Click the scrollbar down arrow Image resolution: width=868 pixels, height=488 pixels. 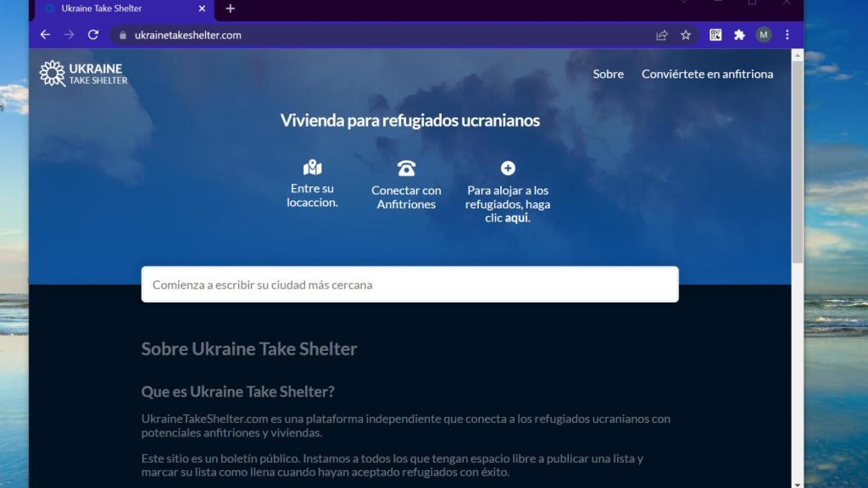[797, 484]
